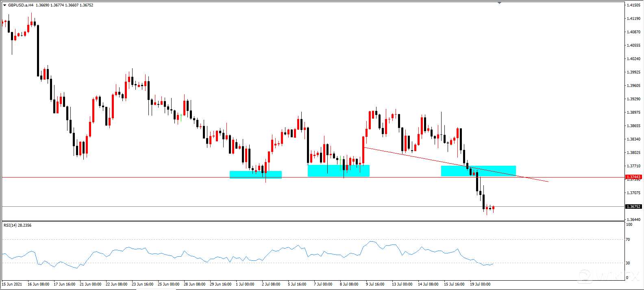This screenshot has height=290, width=644.
Task: Click the 19 Jul 00:00 time axis label
Action: pos(480,284)
